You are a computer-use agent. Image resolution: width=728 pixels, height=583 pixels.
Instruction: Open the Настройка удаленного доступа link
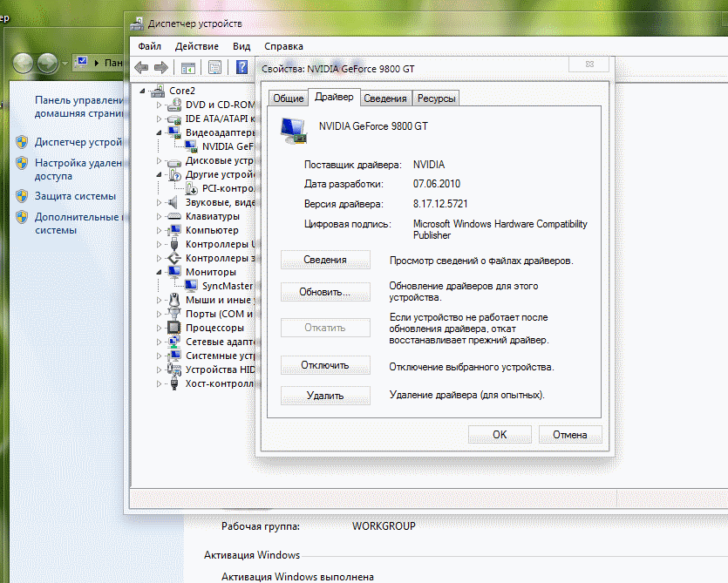coord(78,169)
